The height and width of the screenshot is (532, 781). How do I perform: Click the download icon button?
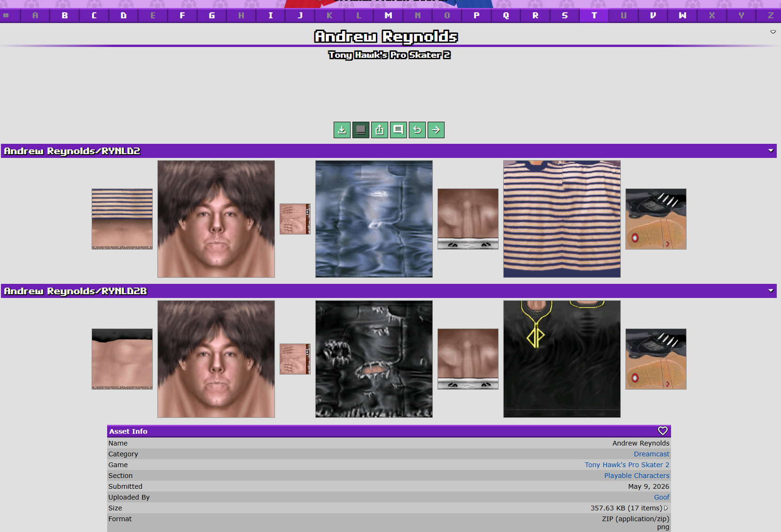(342, 130)
